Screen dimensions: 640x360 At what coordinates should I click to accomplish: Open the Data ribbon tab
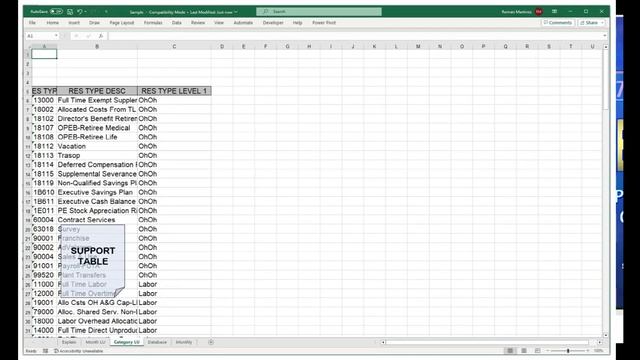(x=177, y=23)
